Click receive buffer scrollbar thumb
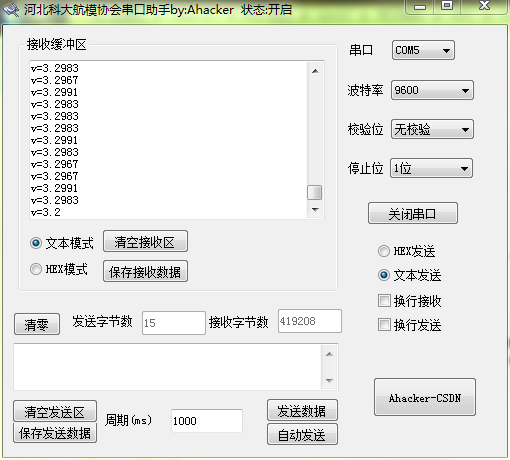Viewport: 510px width, 460px height. [x=314, y=192]
